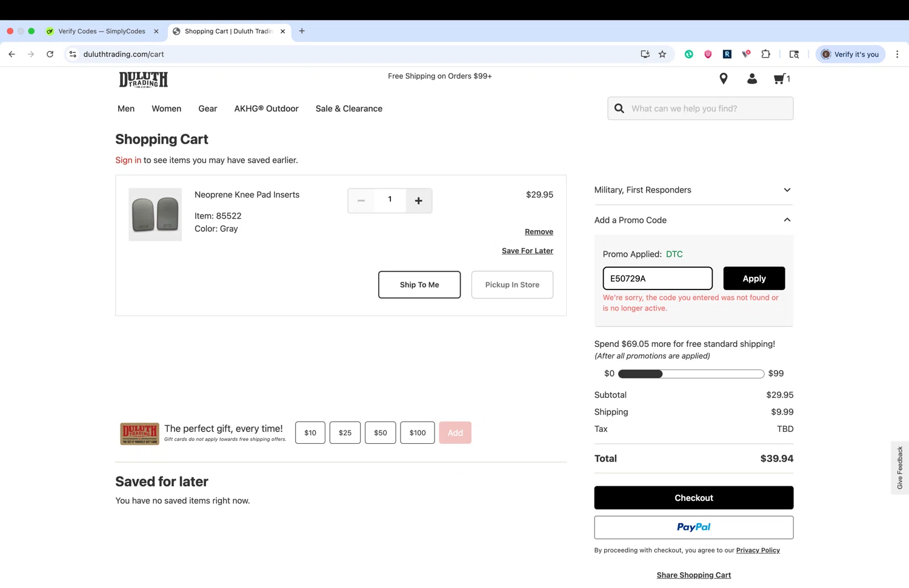The image size is (909, 588).
Task: Click the free shipping progress bar
Action: click(691, 374)
